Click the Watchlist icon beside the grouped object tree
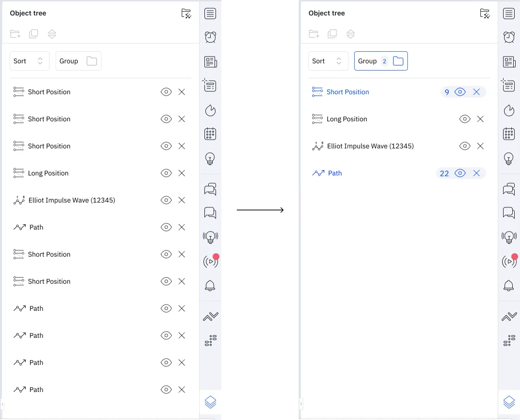Viewport: 520px width, 420px height. pos(509,14)
